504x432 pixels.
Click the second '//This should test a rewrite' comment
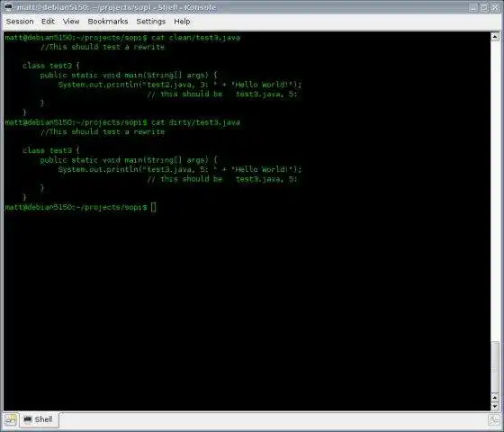(x=103, y=131)
